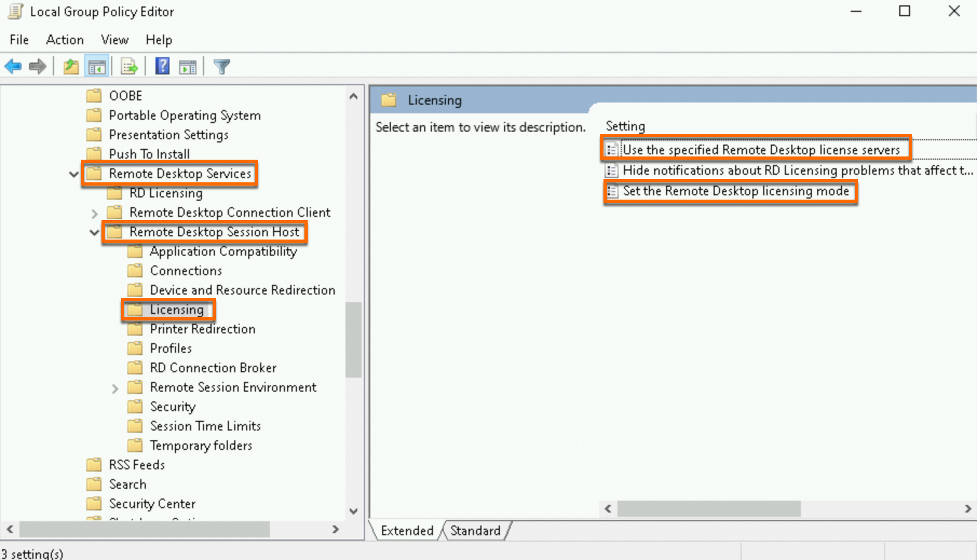Click the Profiles folder icon
This screenshot has width=977, height=560.
click(x=135, y=349)
